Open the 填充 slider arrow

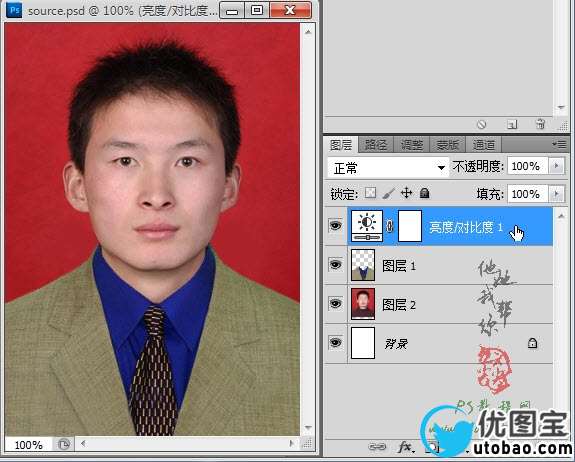556,193
